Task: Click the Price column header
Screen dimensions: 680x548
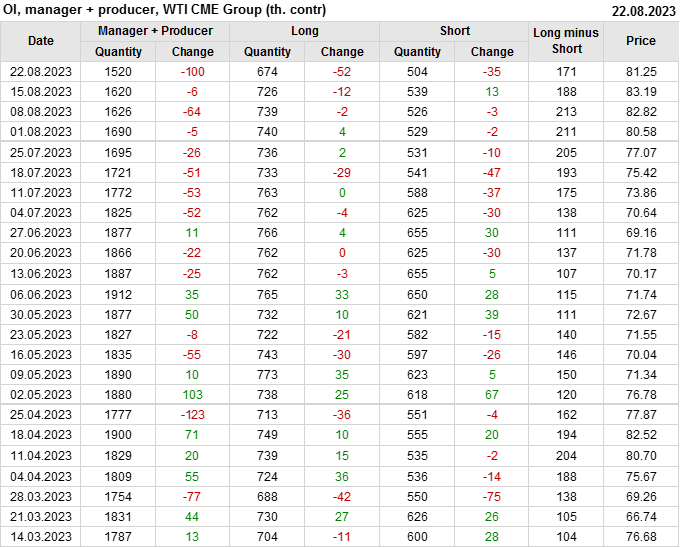Action: click(x=641, y=41)
